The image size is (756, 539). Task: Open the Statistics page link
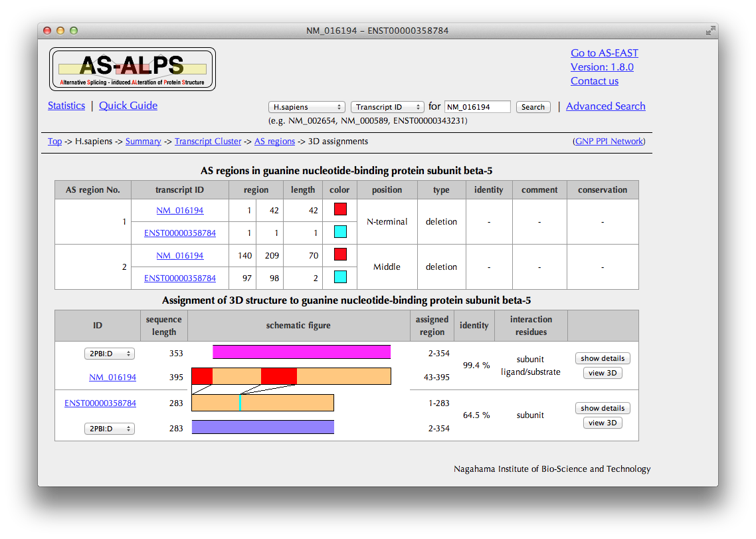[x=66, y=106]
